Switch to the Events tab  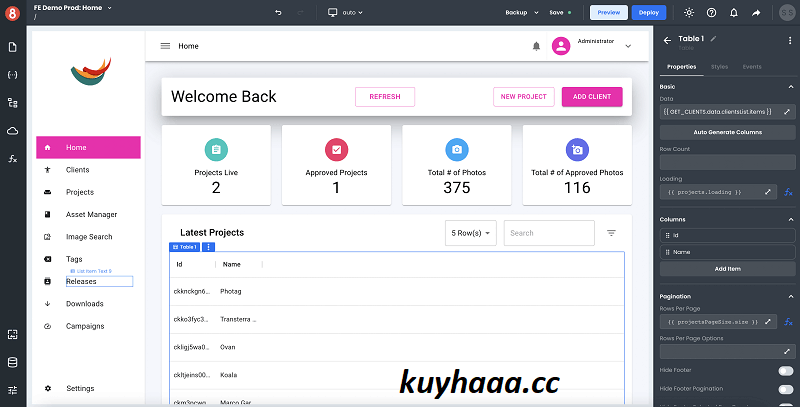click(x=752, y=67)
